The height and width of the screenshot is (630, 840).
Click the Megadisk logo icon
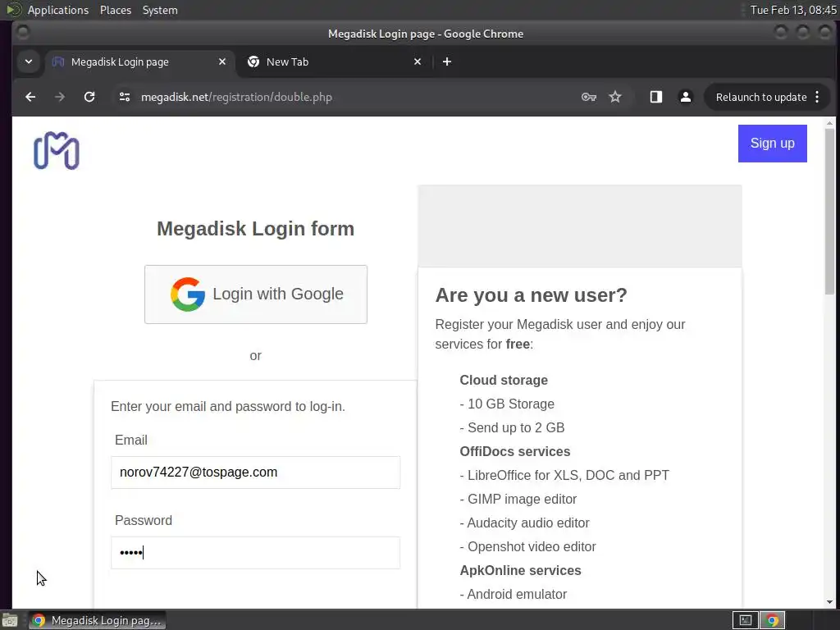[56, 151]
